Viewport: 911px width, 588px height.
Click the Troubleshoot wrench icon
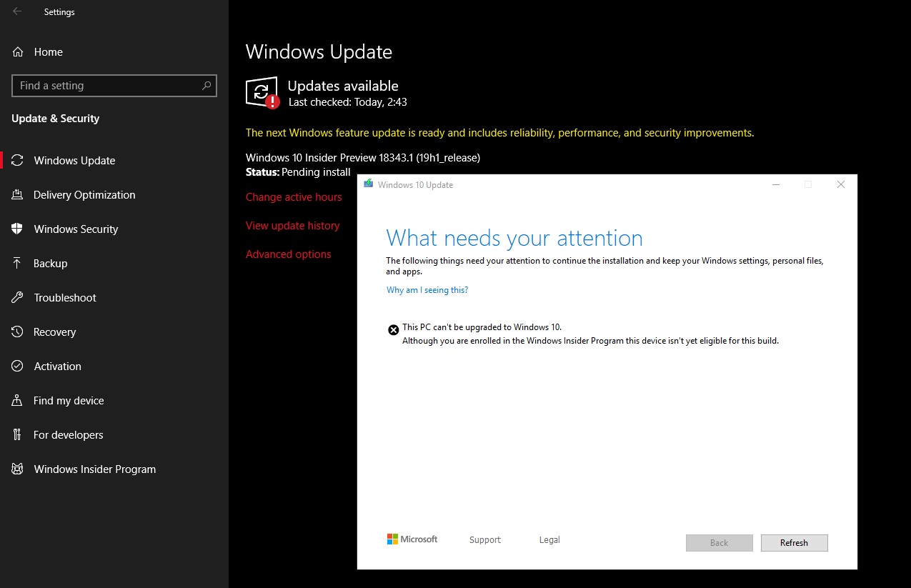tap(18, 298)
